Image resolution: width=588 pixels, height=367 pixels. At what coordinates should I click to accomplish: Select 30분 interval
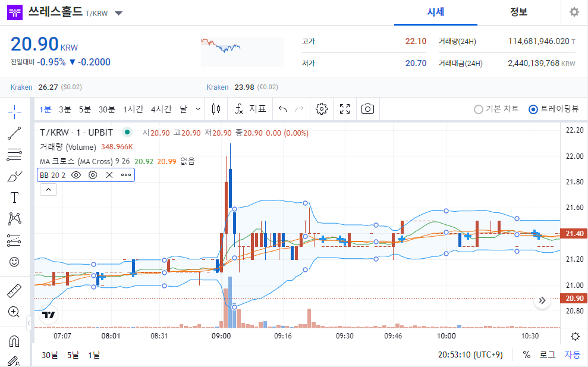107,109
